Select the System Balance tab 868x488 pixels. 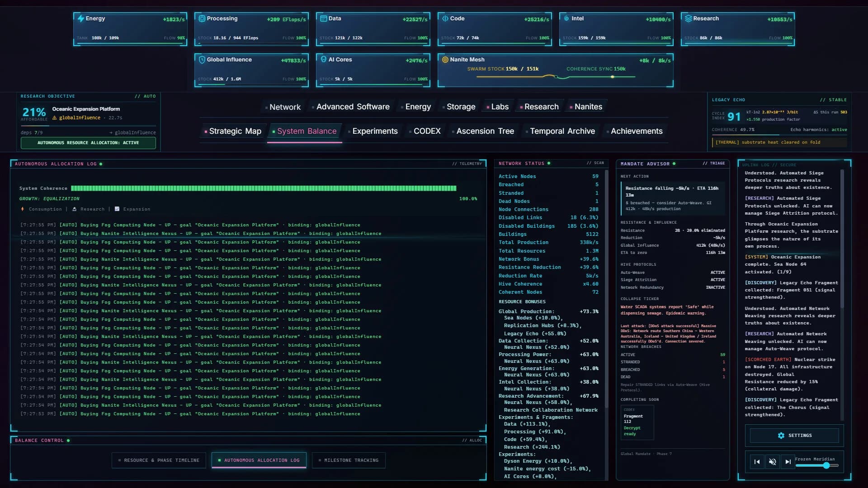pos(304,131)
